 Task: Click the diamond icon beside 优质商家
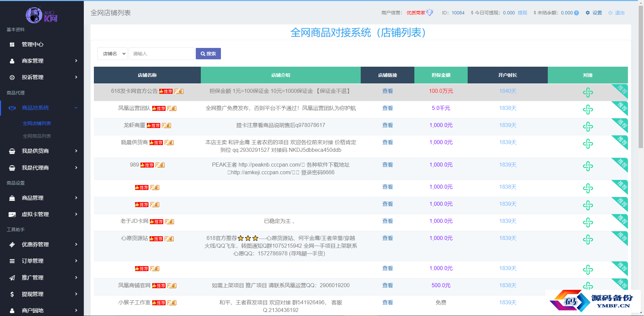pyautogui.click(x=430, y=13)
